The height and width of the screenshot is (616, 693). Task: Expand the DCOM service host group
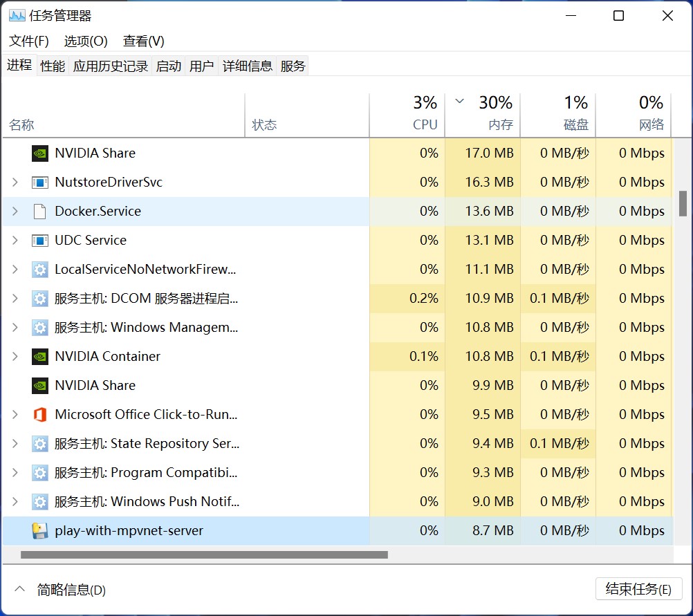(15, 298)
